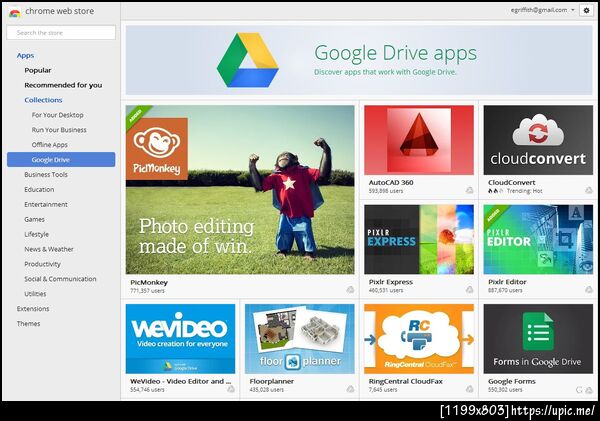600x421 pixels.
Task: Click the Floorplanner app title
Action: point(272,382)
